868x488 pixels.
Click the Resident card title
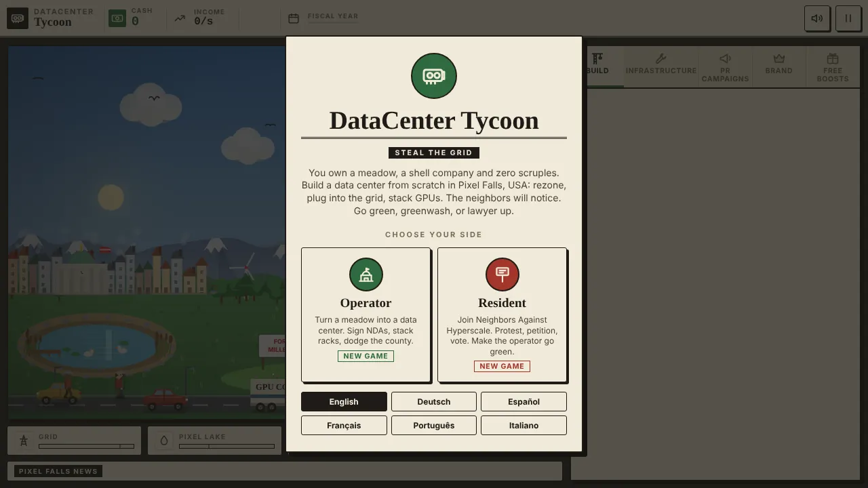click(502, 303)
